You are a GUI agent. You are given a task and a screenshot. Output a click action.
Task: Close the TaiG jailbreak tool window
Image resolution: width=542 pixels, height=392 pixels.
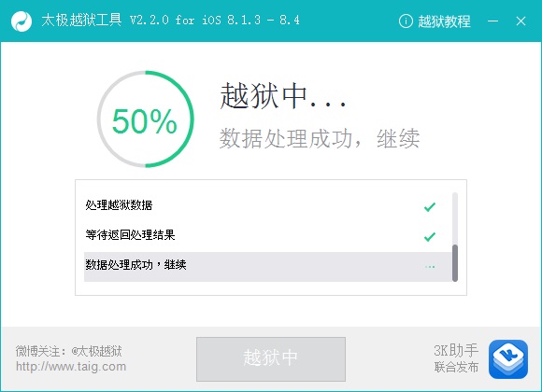(x=521, y=21)
